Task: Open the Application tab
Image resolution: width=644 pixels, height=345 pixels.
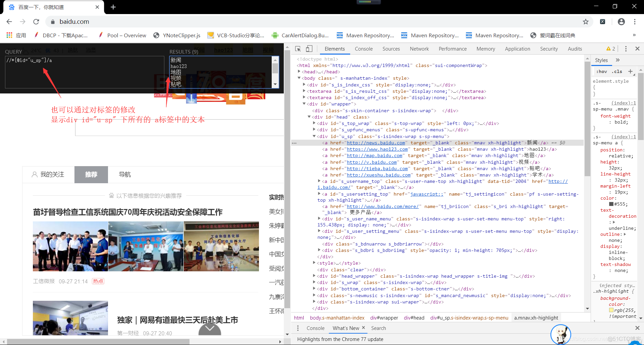Action: 518,49
